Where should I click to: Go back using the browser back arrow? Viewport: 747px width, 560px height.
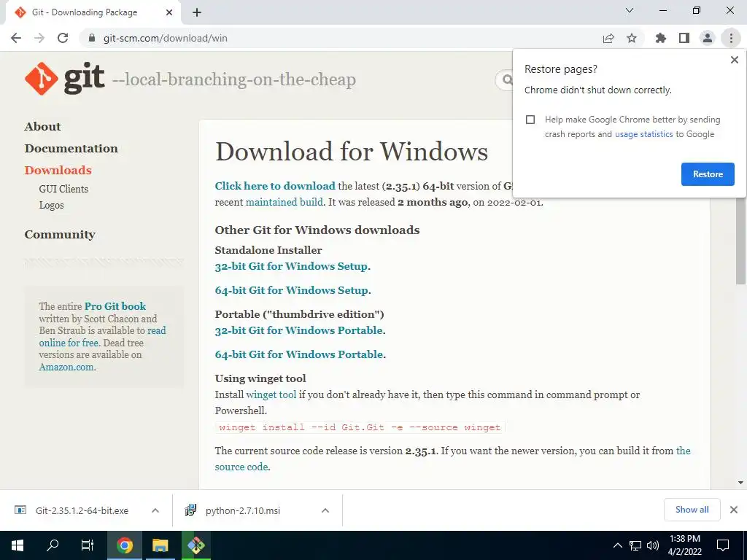16,38
